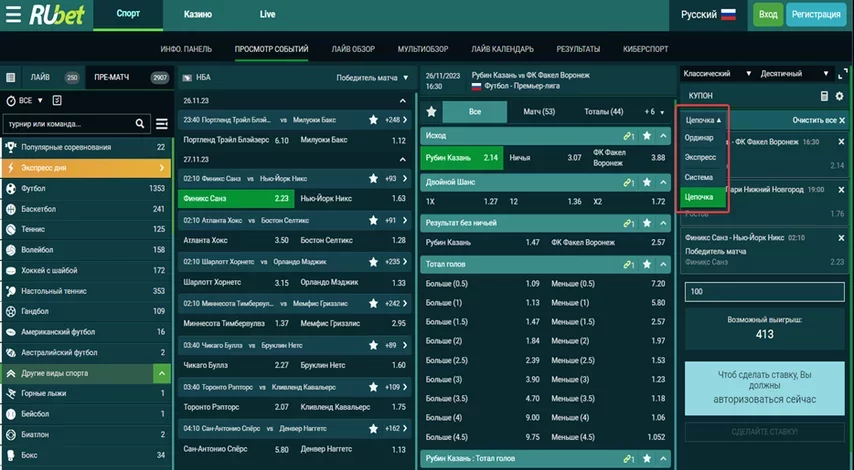Collapse the 27.11.23 date group

coord(402,160)
